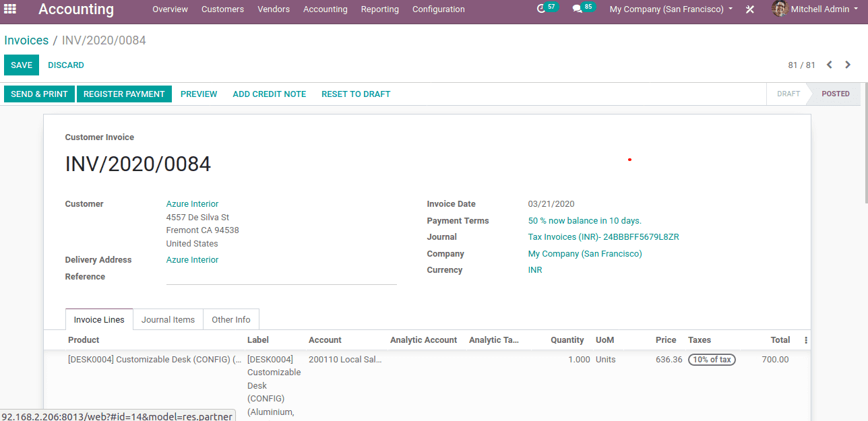The height and width of the screenshot is (421, 868).
Task: Select the 1.000 quantity cell
Action: [579, 360]
